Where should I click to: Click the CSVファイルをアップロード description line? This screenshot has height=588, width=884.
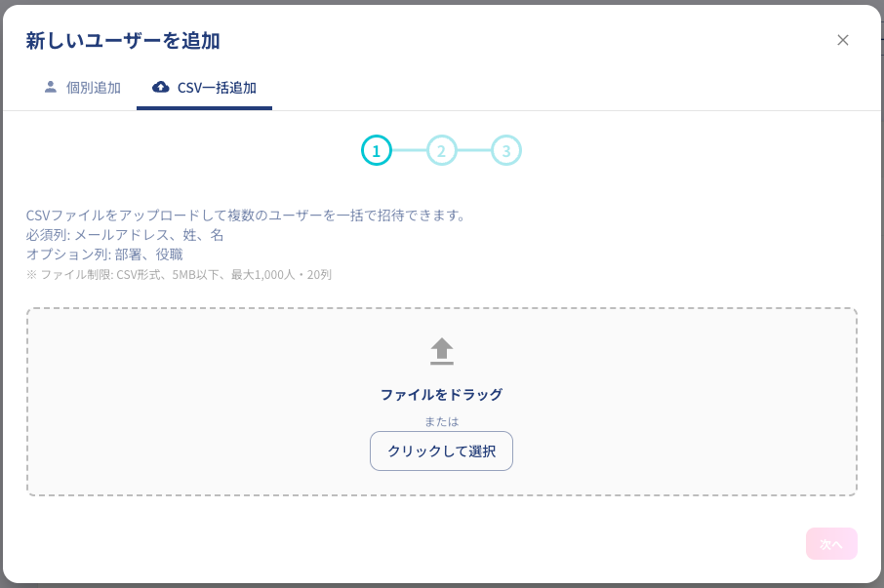click(246, 215)
